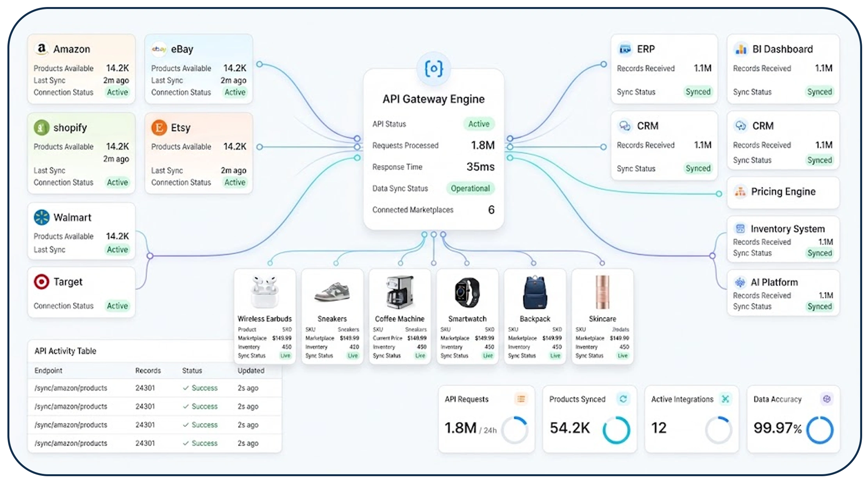Open the Skincare product image
The image size is (868, 484).
pos(602,293)
